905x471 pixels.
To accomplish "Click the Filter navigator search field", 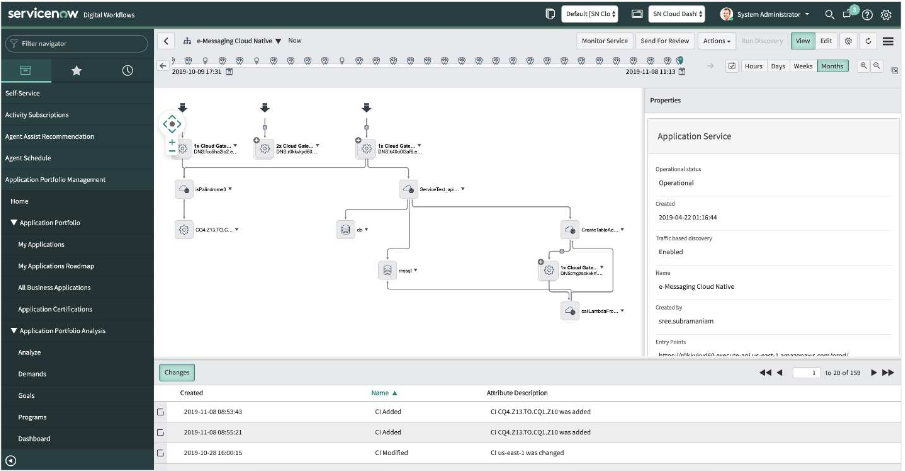I will [78, 44].
